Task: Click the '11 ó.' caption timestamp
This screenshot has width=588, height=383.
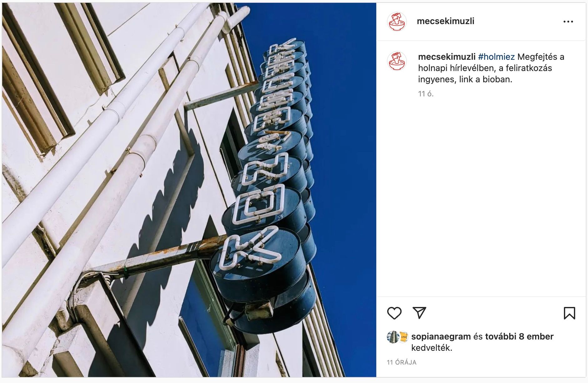Action: click(x=426, y=94)
